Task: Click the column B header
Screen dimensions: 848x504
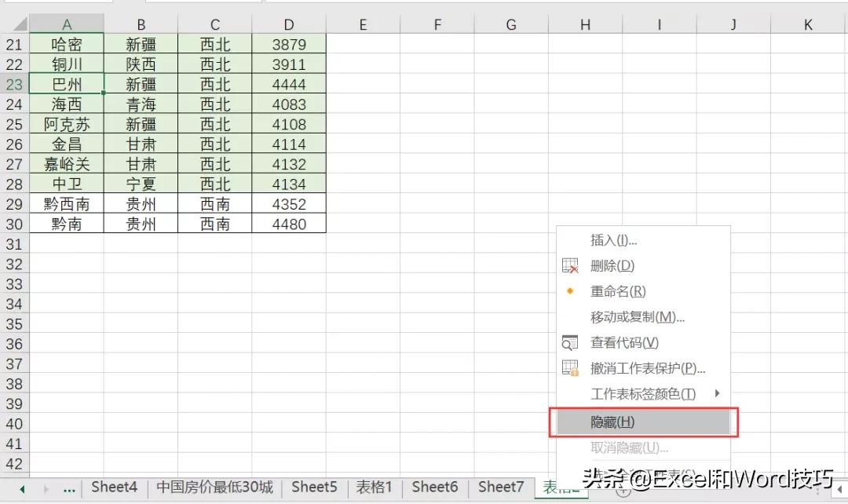Action: point(141,23)
